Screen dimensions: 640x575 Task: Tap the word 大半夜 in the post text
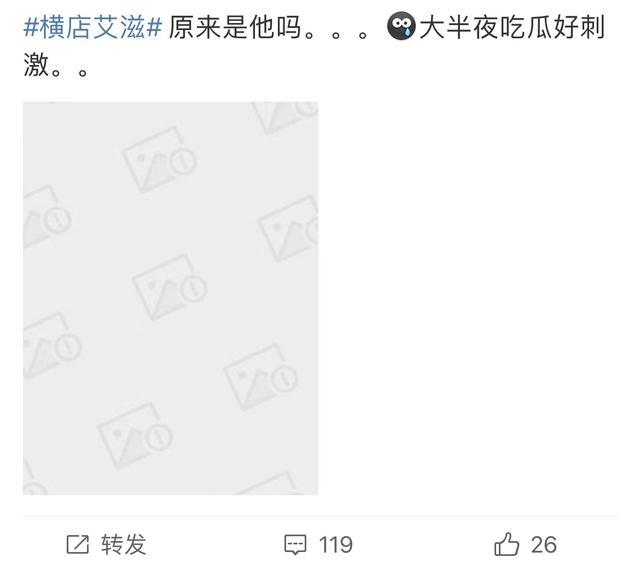[x=459, y=27]
